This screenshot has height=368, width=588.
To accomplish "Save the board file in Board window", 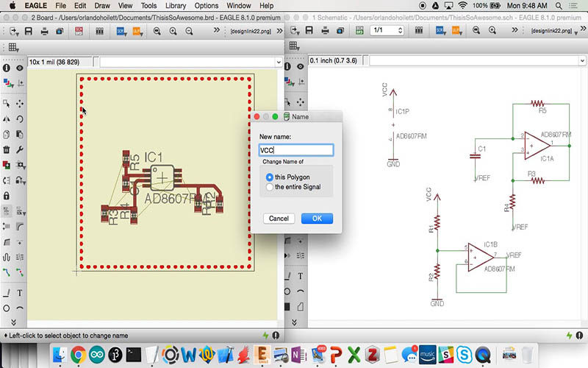I will coord(29,31).
